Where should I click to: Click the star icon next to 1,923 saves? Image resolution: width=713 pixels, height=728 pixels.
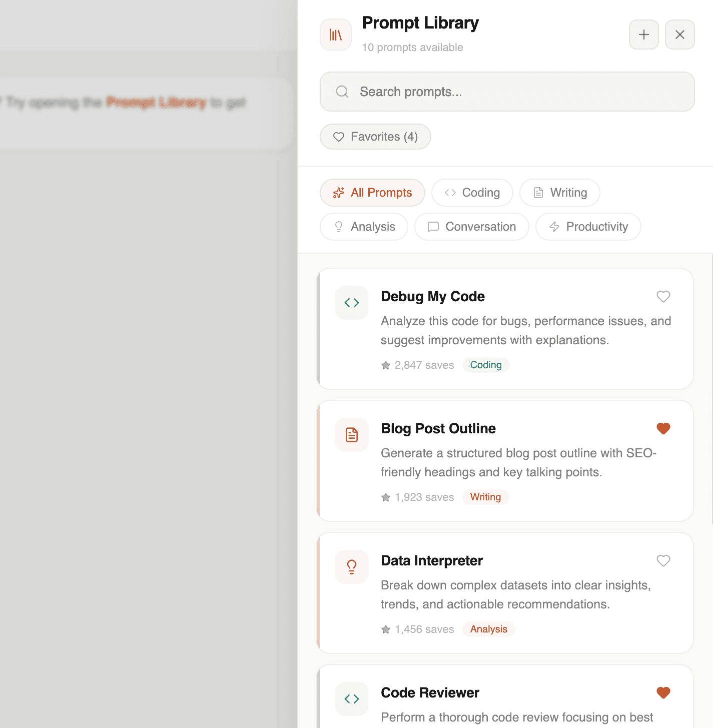pos(386,497)
